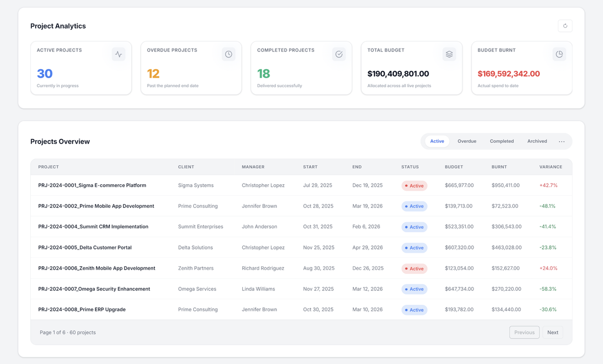The image size is (603, 364).
Task: Select the Overdue projects filter
Action: click(x=467, y=141)
